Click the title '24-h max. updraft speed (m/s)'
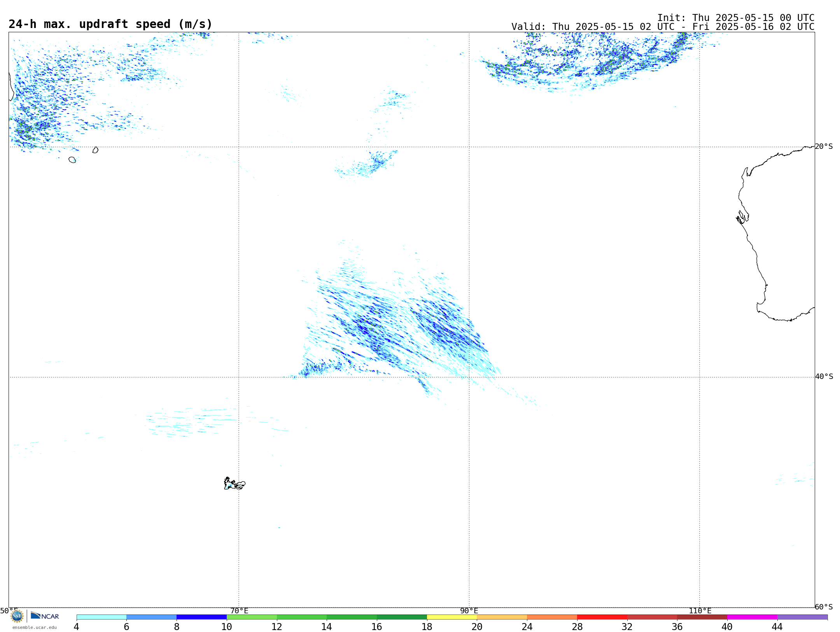This screenshot has width=840, height=632. [110, 24]
